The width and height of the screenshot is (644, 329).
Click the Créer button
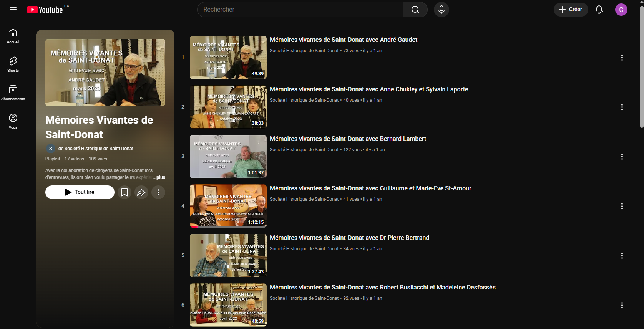coord(571,10)
